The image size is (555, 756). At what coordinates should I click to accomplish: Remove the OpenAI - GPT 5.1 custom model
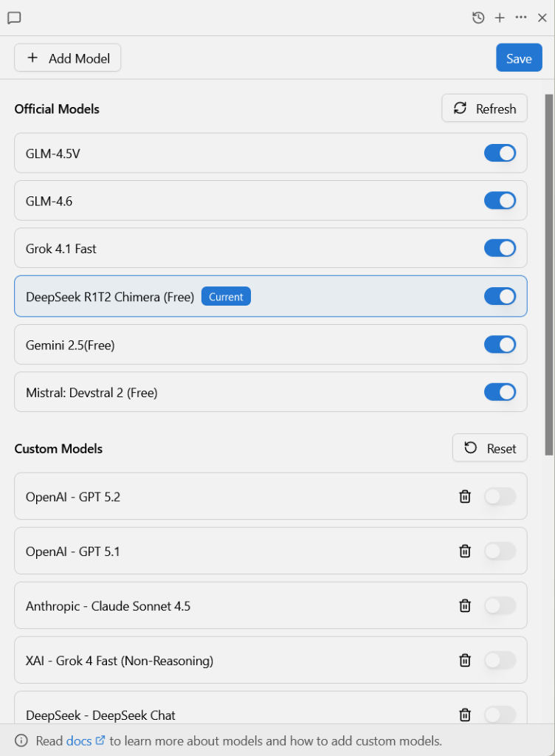(x=464, y=551)
